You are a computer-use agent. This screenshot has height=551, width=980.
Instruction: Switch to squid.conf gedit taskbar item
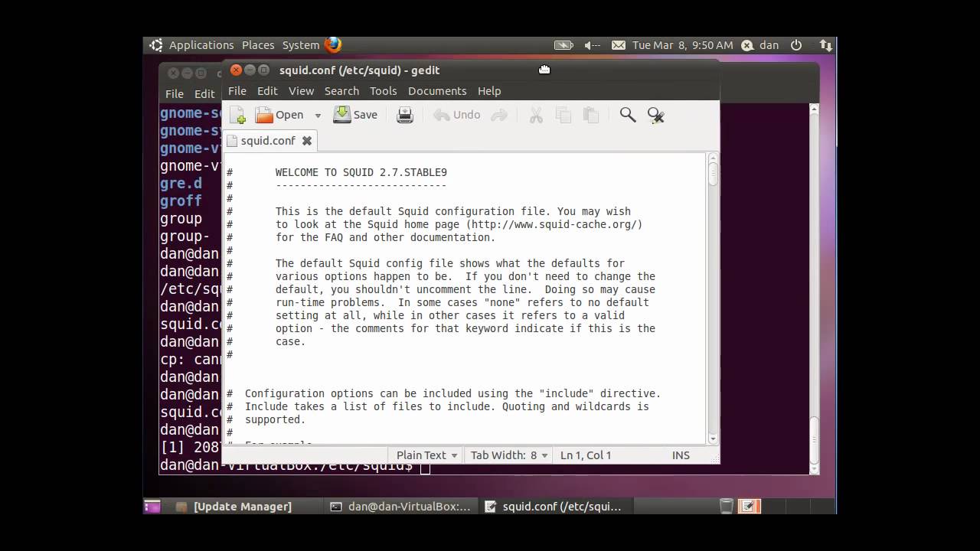coord(554,507)
